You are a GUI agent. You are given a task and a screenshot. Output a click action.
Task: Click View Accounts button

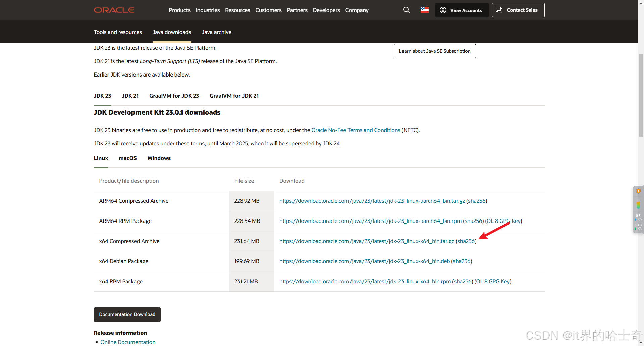point(462,10)
